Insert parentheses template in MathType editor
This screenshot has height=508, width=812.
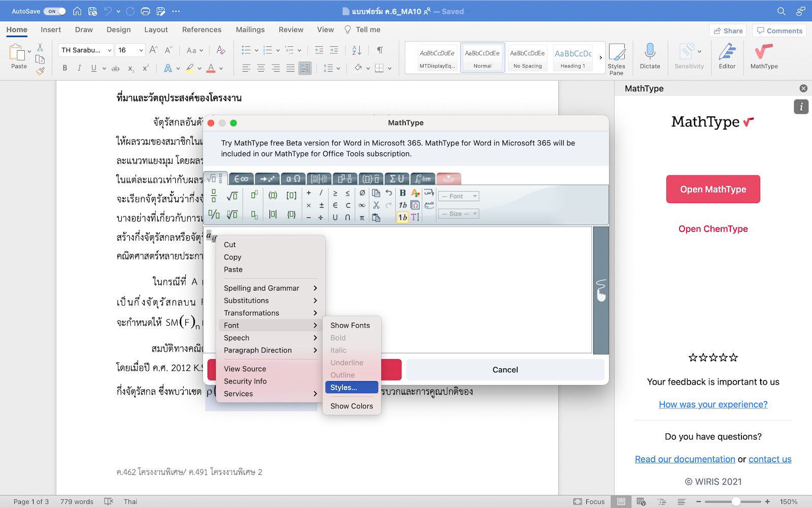click(x=273, y=196)
